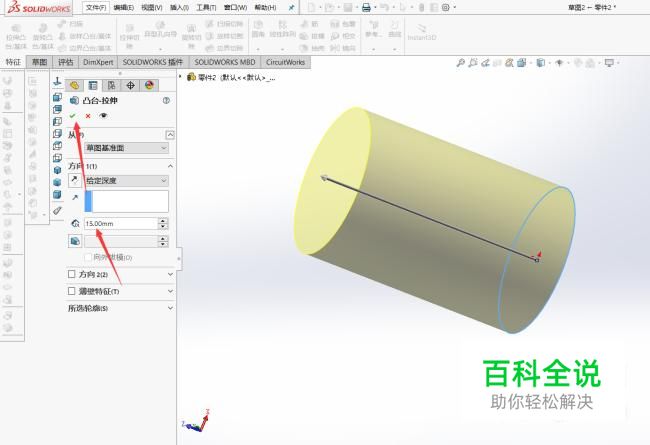Switch to the SOLIDWORKS 插件 tab
The image size is (650, 445).
(x=153, y=62)
